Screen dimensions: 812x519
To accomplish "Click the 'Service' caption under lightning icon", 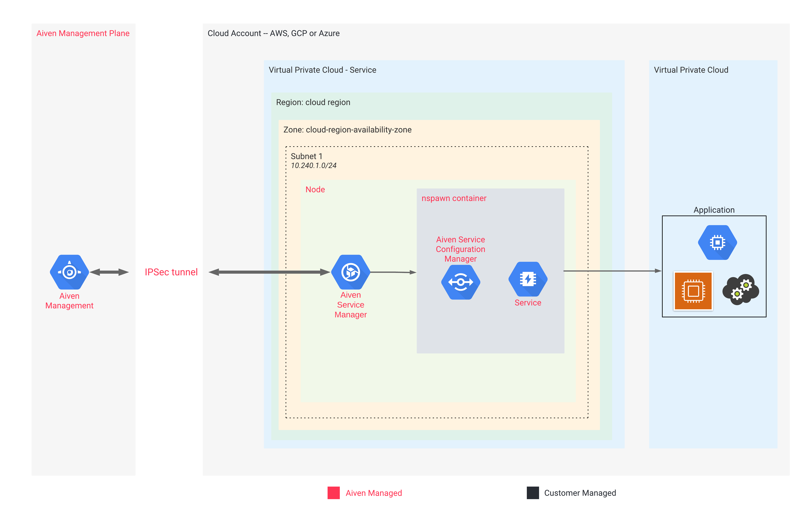I will (528, 303).
